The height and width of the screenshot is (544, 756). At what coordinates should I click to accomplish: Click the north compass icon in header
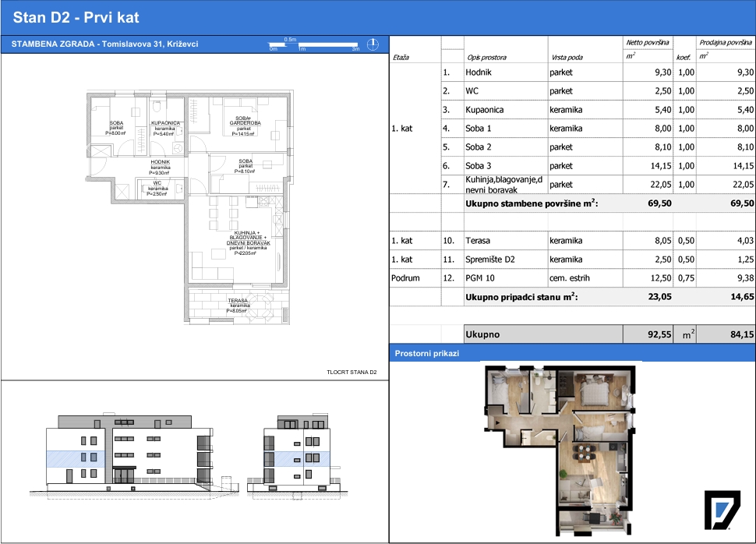point(373,44)
